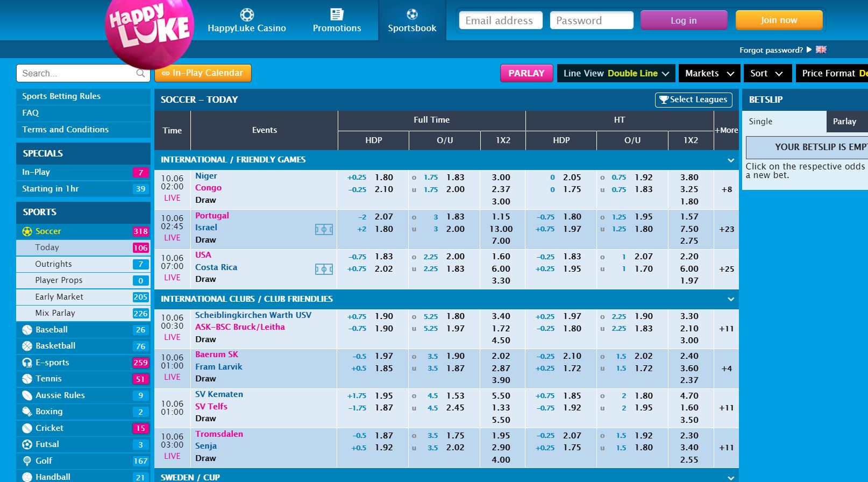Open In-Play specials
This screenshot has height=482, width=868.
pos(83,172)
